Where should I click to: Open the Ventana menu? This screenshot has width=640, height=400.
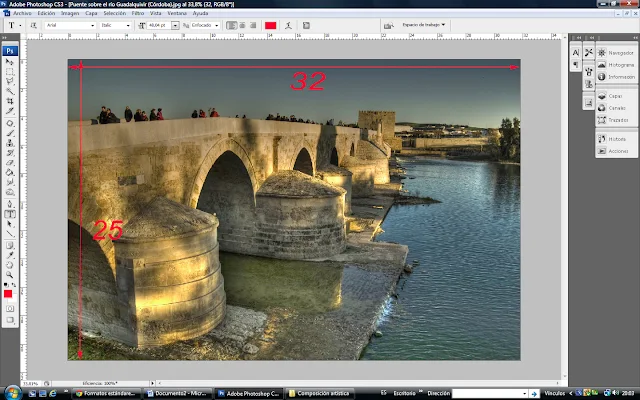177,13
